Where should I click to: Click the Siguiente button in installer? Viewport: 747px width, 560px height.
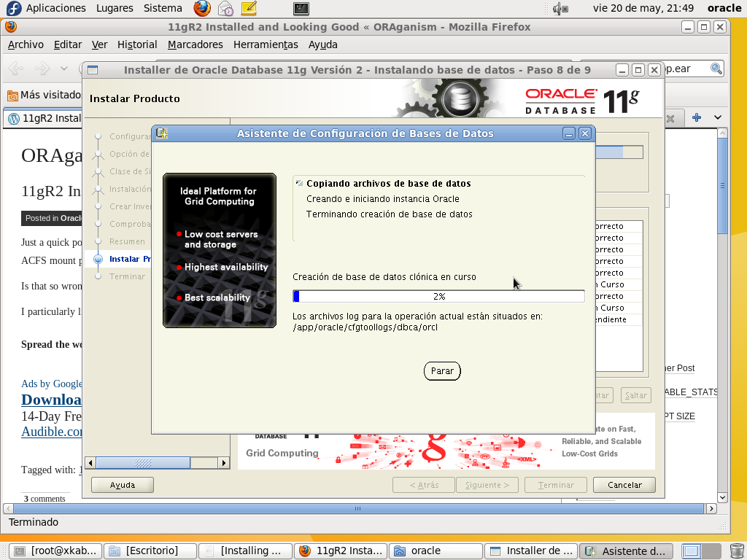point(487,485)
